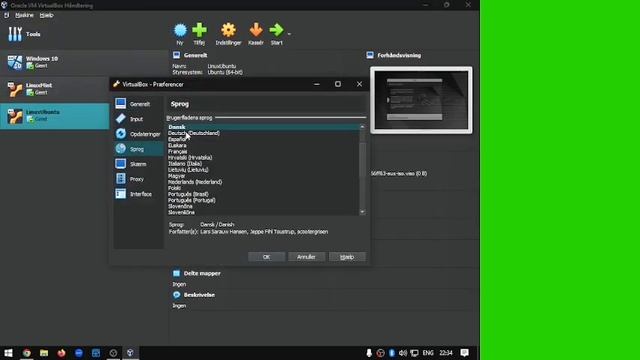Start the machine with the green arrow

coord(276,30)
